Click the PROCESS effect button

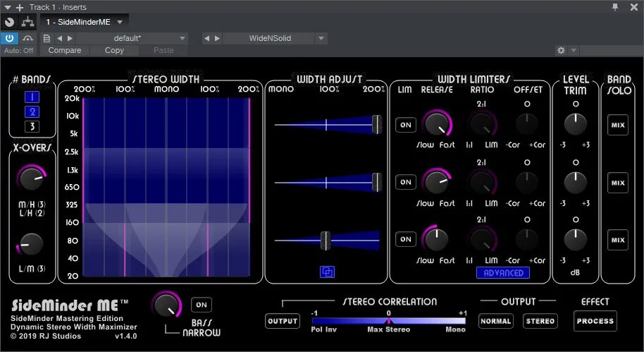[595, 321]
